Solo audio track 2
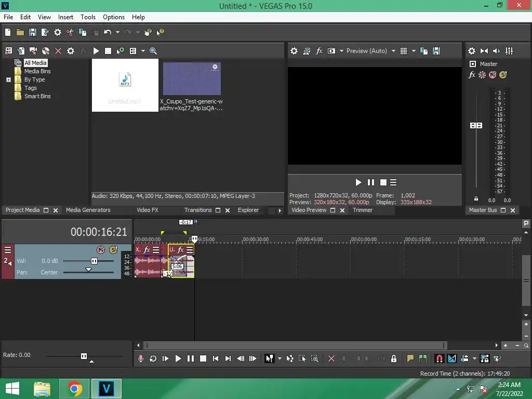 (113, 250)
